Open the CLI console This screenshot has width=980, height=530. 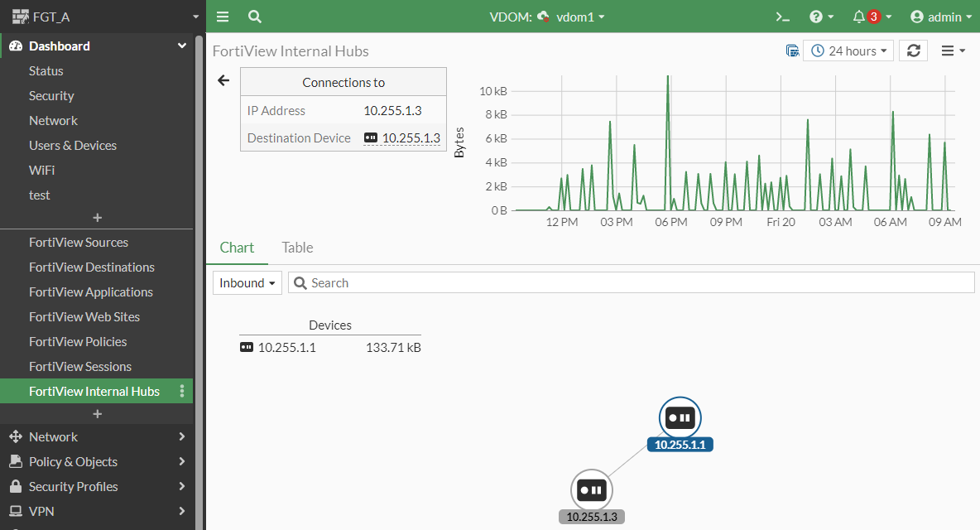(781, 16)
